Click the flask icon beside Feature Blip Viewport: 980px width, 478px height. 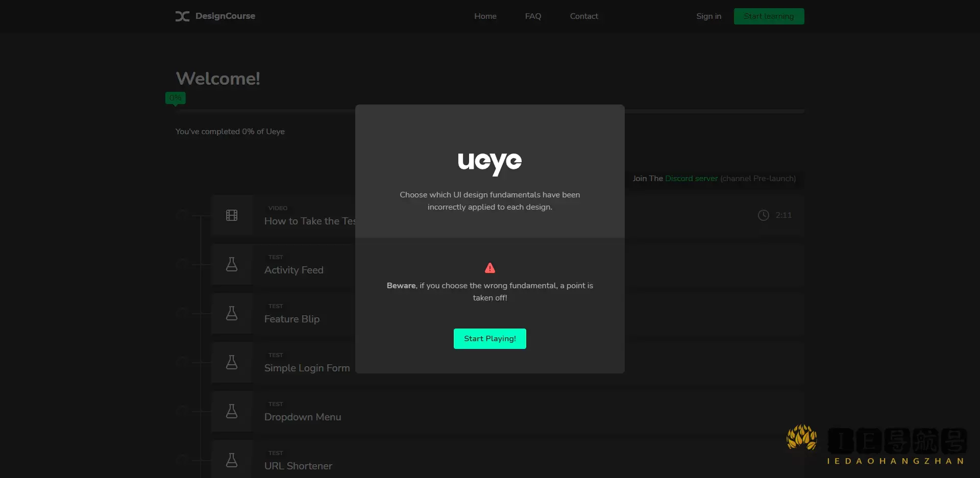tap(232, 313)
